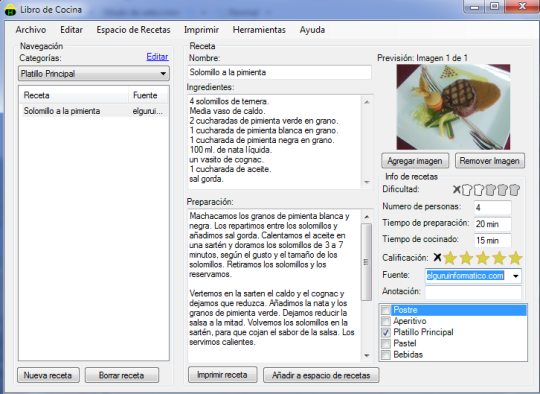Screen dimensions: 540x394
Task: Click the Libro de Cocina app icon
Action: click(x=10, y=10)
